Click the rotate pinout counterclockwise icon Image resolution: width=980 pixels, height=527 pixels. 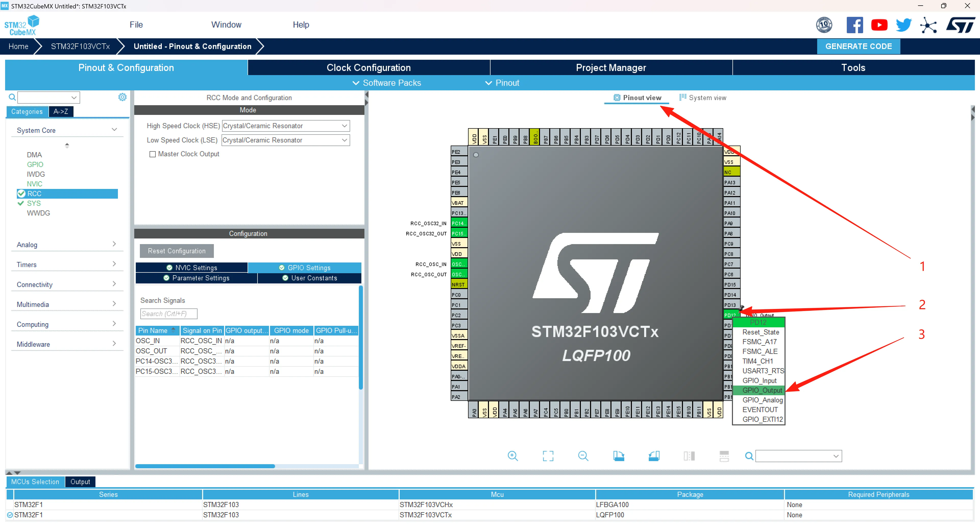[654, 456]
